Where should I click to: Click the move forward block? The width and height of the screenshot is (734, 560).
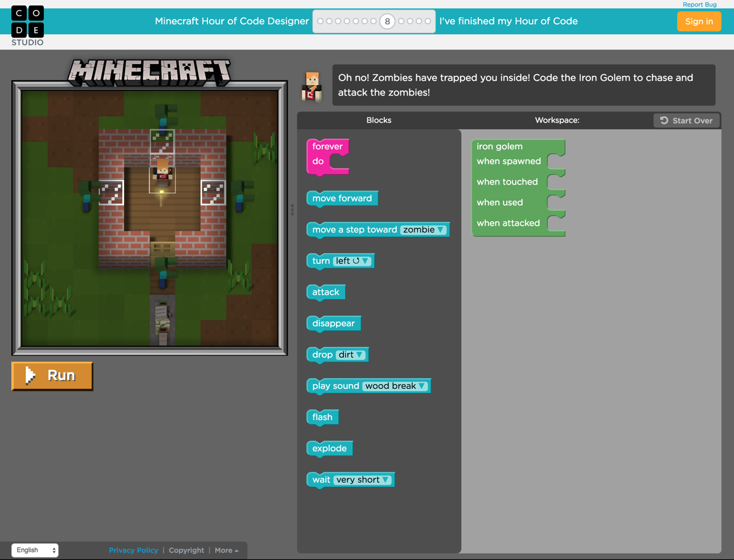point(342,198)
